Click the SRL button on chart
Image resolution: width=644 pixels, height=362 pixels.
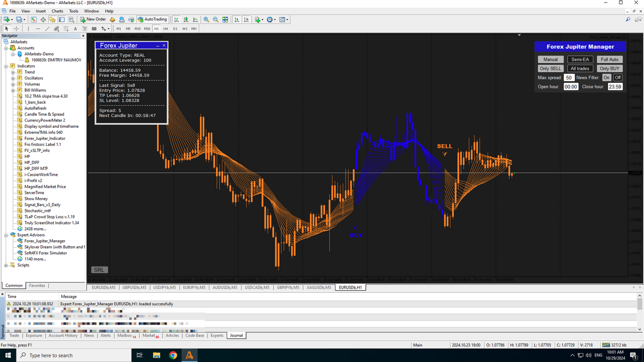tap(99, 270)
